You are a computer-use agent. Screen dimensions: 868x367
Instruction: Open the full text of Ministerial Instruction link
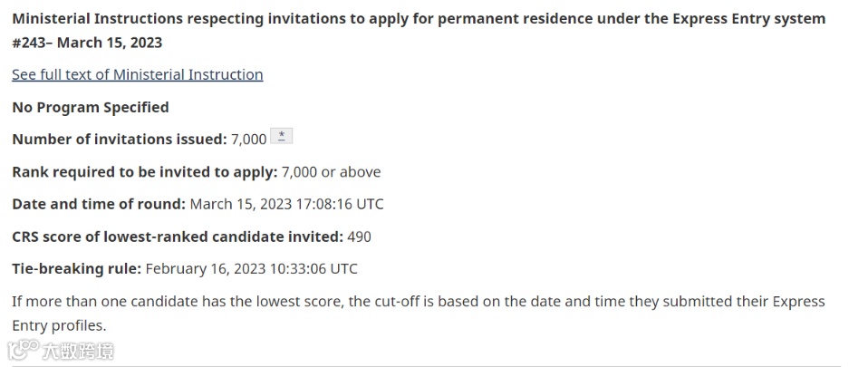pos(137,74)
